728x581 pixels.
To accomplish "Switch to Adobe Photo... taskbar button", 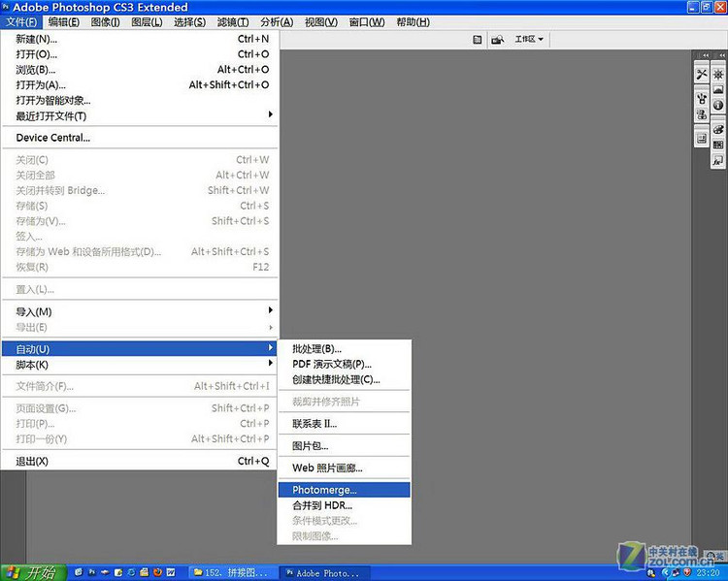I will pos(324,573).
